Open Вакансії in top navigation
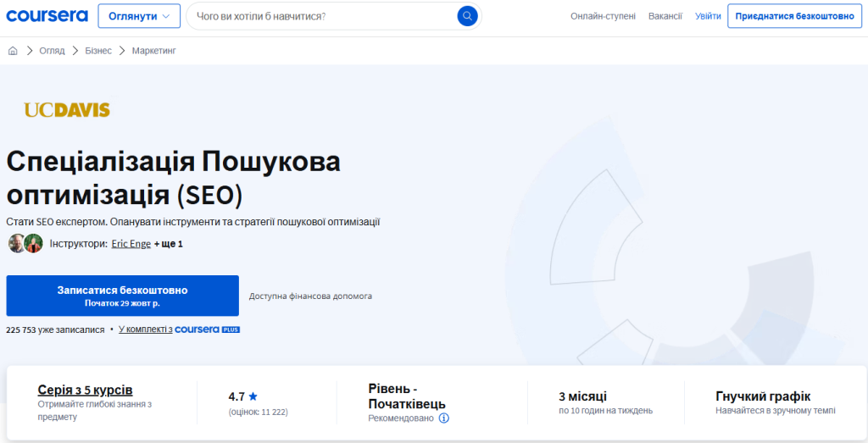868x443 pixels. pyautogui.click(x=665, y=16)
